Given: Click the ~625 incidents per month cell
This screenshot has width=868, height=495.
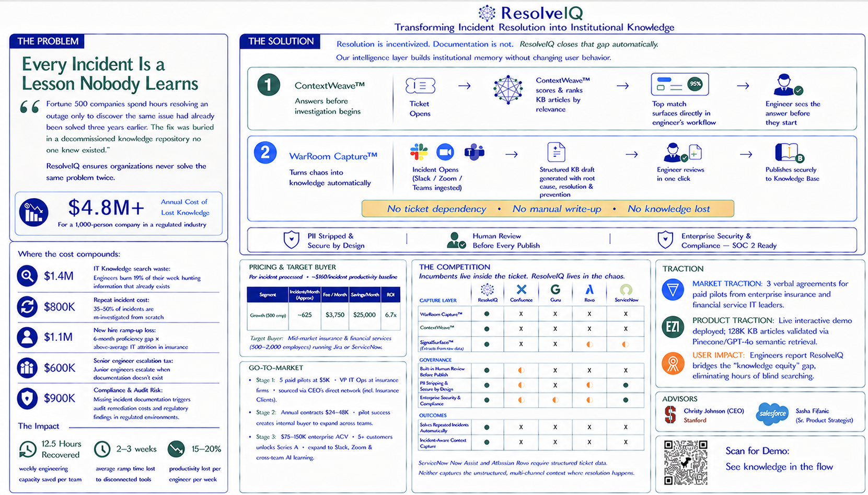Looking at the screenshot, I should 305,315.
